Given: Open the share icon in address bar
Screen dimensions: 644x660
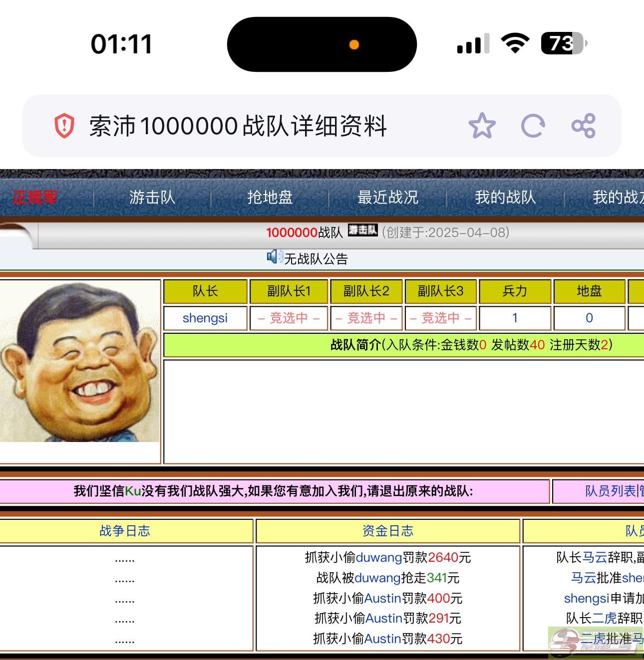Looking at the screenshot, I should (x=584, y=126).
